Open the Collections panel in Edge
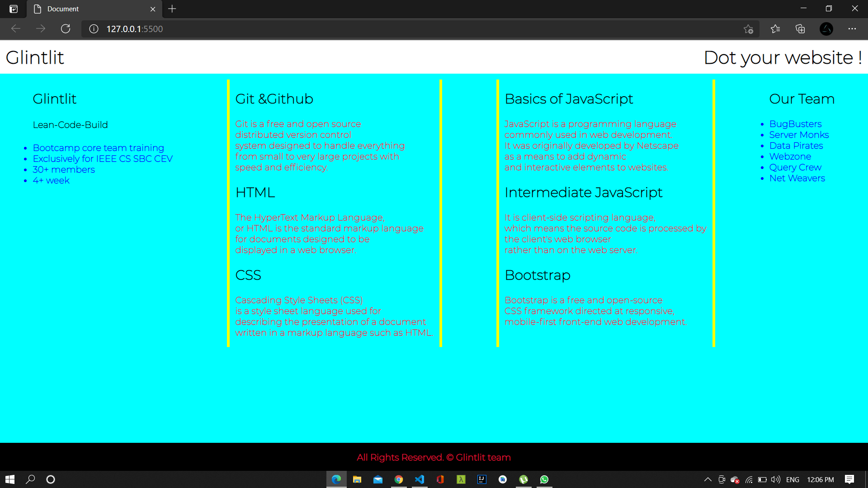Viewport: 868px width, 488px height. point(800,29)
